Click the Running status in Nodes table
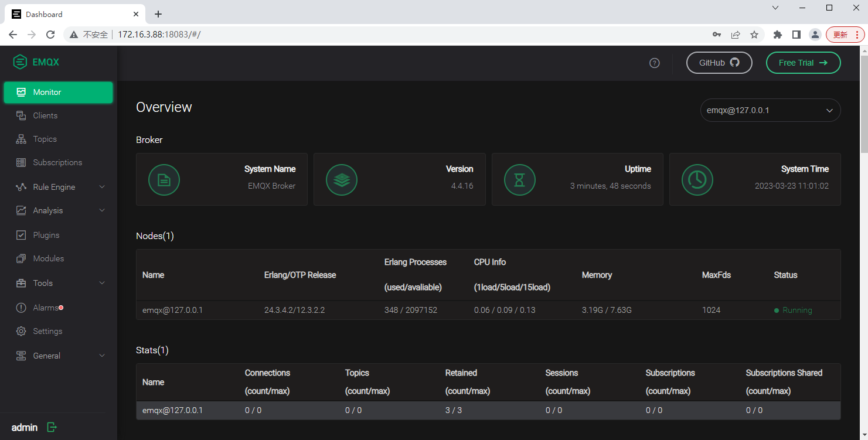Screen dimensions: 868x440 [x=793, y=310]
